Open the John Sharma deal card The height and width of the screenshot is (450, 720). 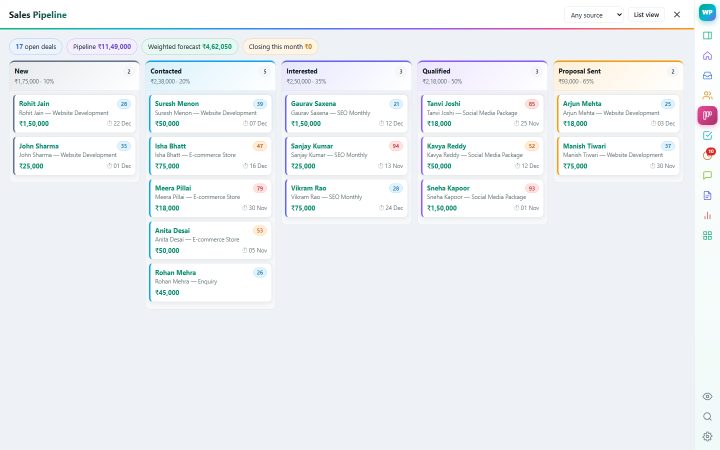(x=74, y=156)
